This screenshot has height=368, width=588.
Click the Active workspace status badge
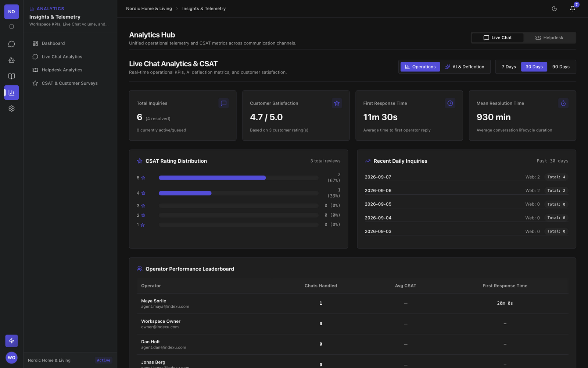point(104,360)
